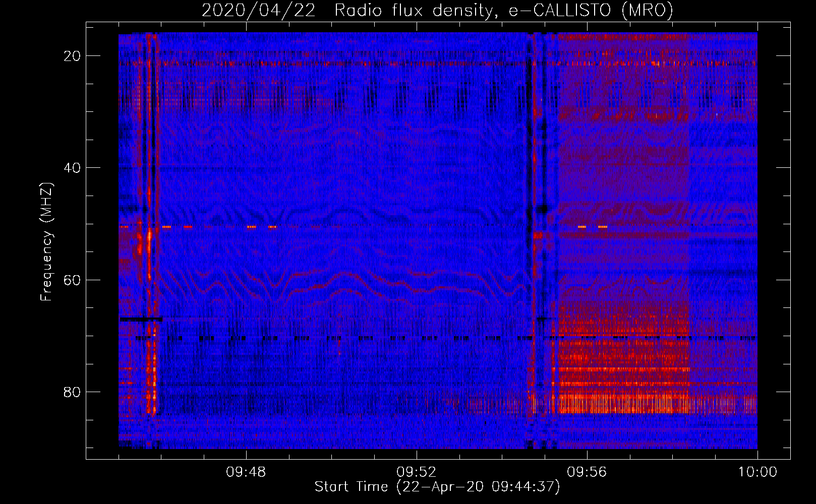Image resolution: width=816 pixels, height=504 pixels.
Task: Click the '60' frequency tick label
Action: (x=72, y=280)
